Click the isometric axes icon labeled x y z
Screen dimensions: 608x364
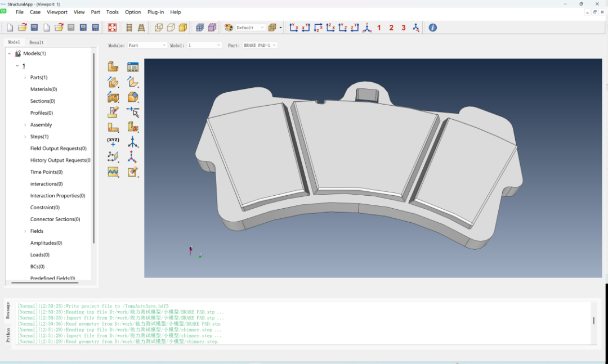367,28
